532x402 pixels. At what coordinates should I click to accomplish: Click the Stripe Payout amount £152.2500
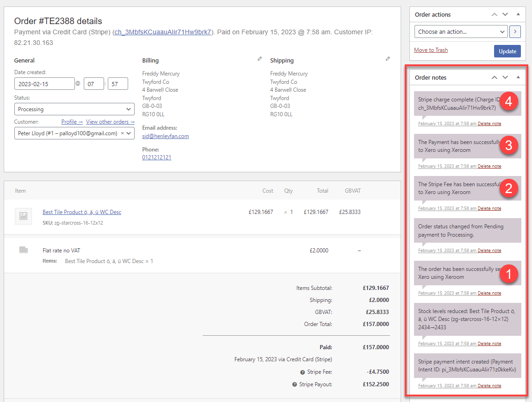coord(376,384)
